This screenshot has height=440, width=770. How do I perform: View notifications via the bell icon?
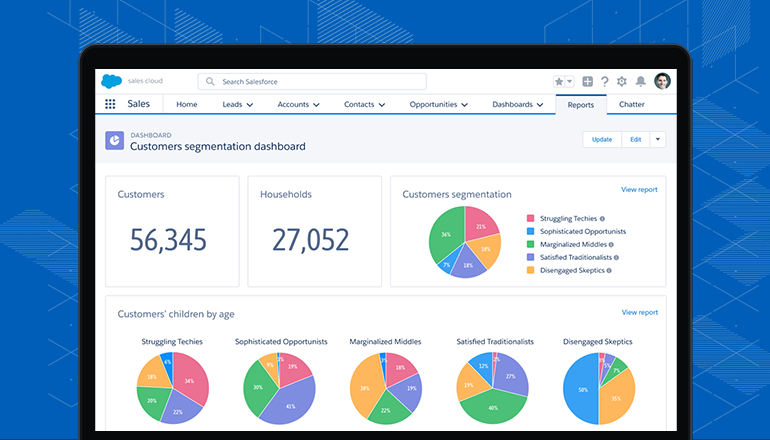[640, 82]
